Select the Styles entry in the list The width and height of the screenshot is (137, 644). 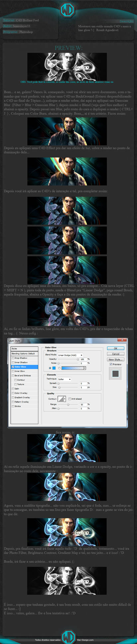(25, 348)
